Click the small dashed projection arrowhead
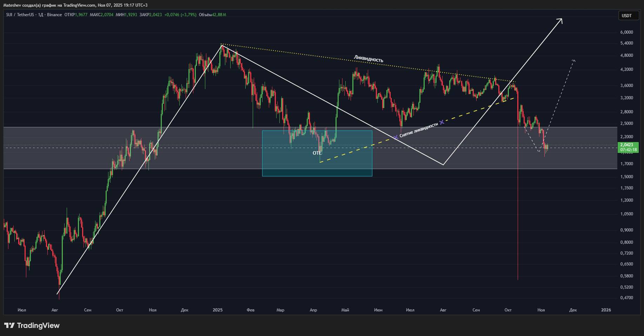This screenshot has width=644, height=336. 573,61
